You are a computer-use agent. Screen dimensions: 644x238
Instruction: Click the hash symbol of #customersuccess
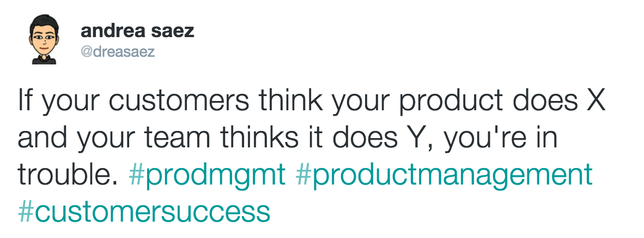pyautogui.click(x=26, y=211)
